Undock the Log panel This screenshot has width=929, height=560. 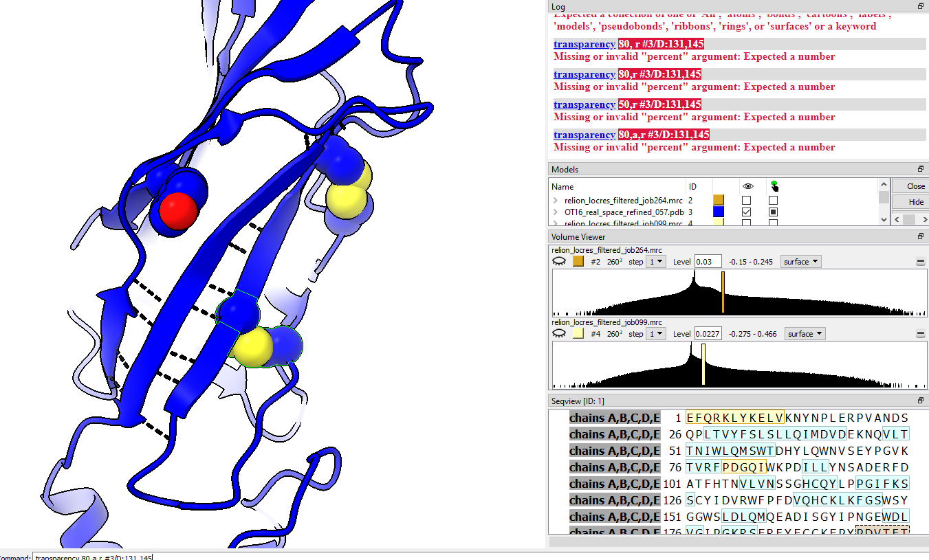pyautogui.click(x=921, y=6)
